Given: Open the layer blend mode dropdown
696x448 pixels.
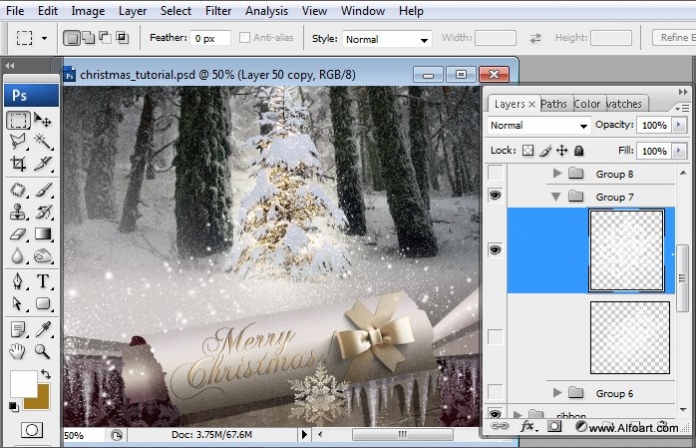Looking at the screenshot, I should 538,126.
